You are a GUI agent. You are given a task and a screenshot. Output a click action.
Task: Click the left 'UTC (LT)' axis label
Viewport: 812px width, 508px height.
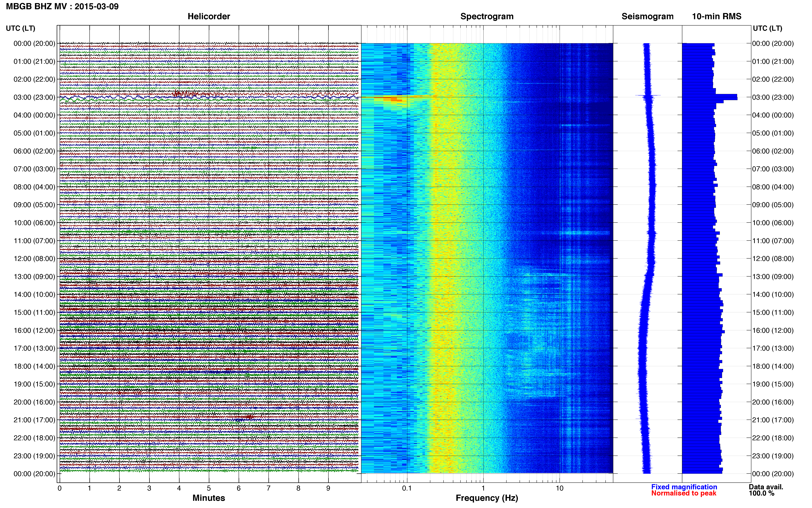click(21, 28)
